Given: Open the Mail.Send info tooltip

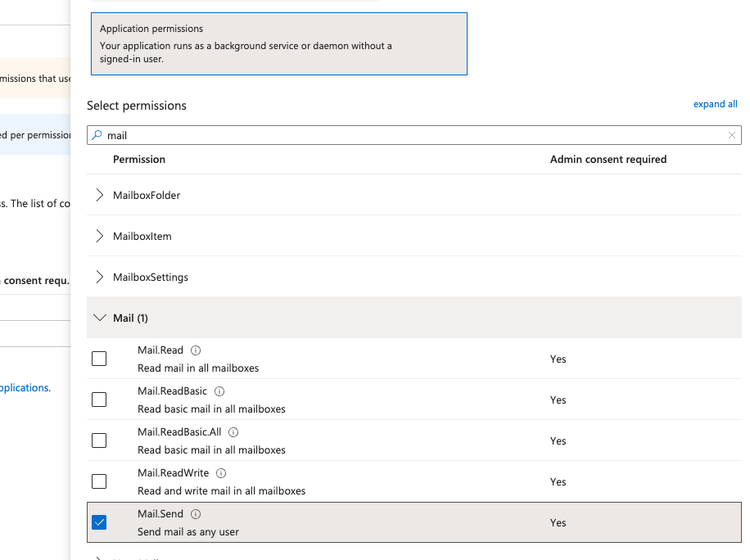Looking at the screenshot, I should [x=196, y=513].
